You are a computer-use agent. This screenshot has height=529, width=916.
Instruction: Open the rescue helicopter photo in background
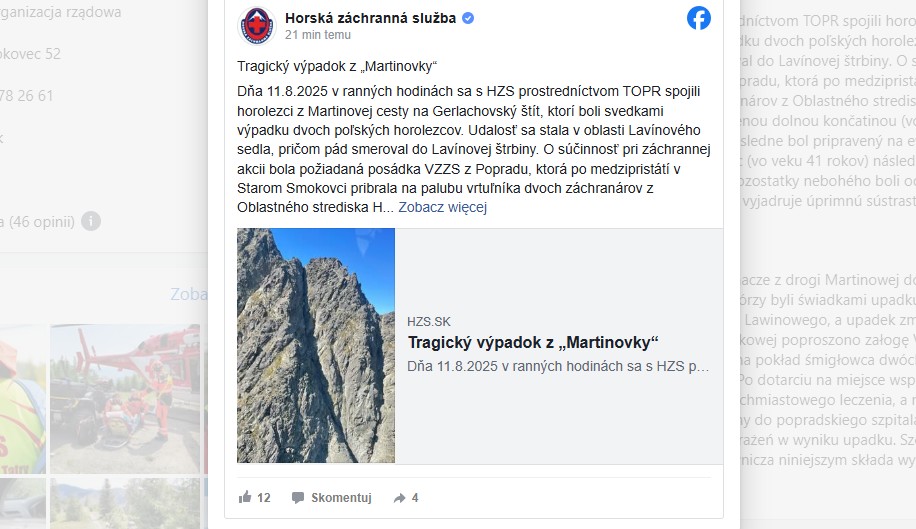[125, 399]
